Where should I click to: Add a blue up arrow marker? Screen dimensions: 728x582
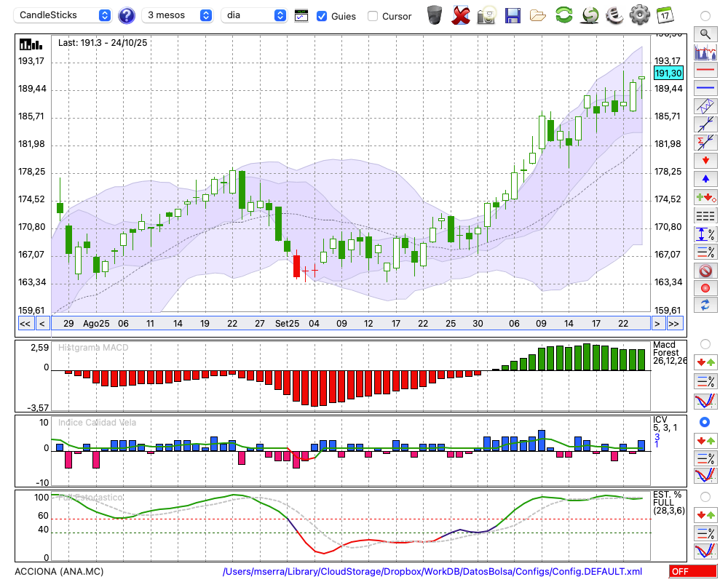tap(705, 179)
